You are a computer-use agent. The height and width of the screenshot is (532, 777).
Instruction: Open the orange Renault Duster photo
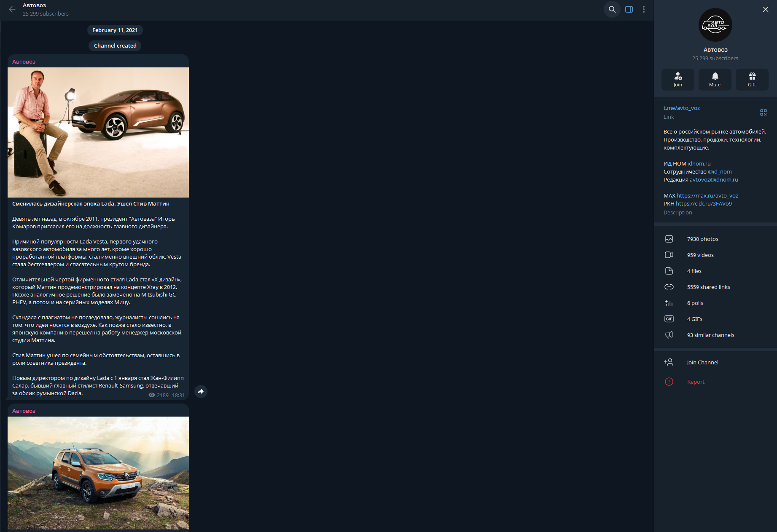tap(98, 473)
